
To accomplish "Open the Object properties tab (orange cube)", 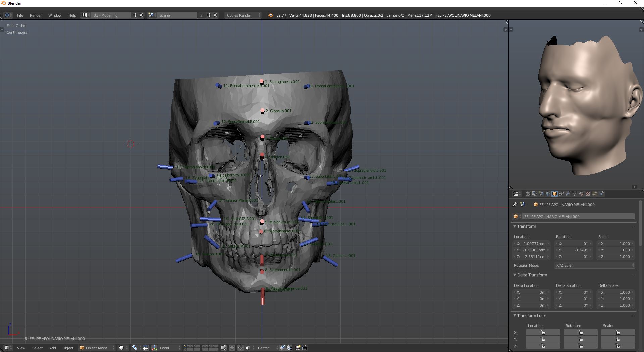I will click(554, 194).
